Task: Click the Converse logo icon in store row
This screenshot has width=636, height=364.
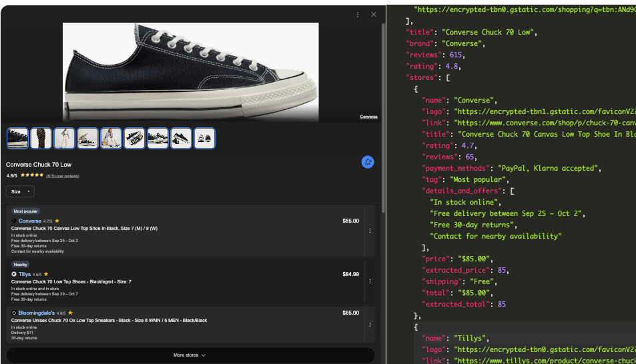Action: [14, 221]
